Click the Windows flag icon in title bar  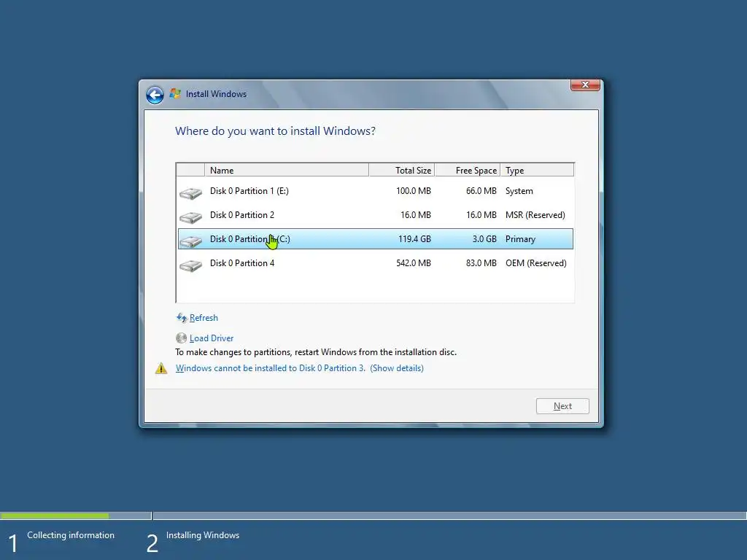[175, 94]
